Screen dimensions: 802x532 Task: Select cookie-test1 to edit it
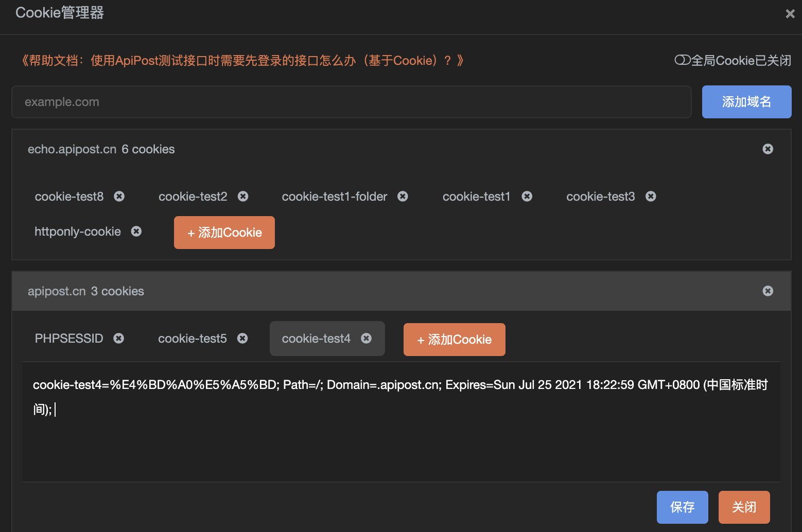click(x=476, y=196)
